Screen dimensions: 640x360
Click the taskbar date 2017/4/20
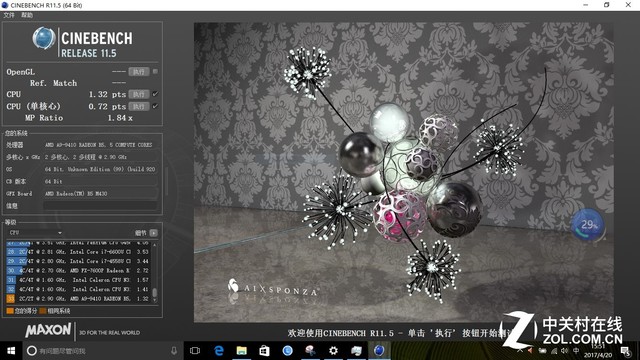coord(598,355)
